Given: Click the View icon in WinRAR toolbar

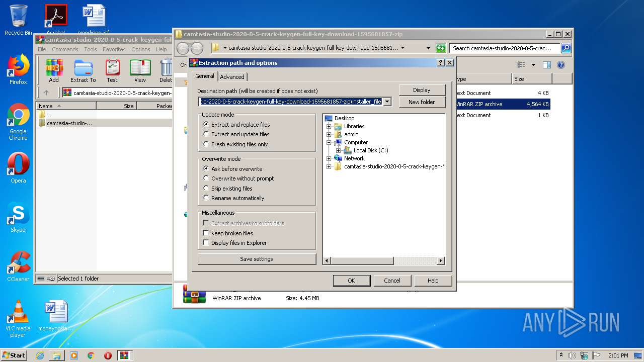Looking at the screenshot, I should [x=140, y=71].
